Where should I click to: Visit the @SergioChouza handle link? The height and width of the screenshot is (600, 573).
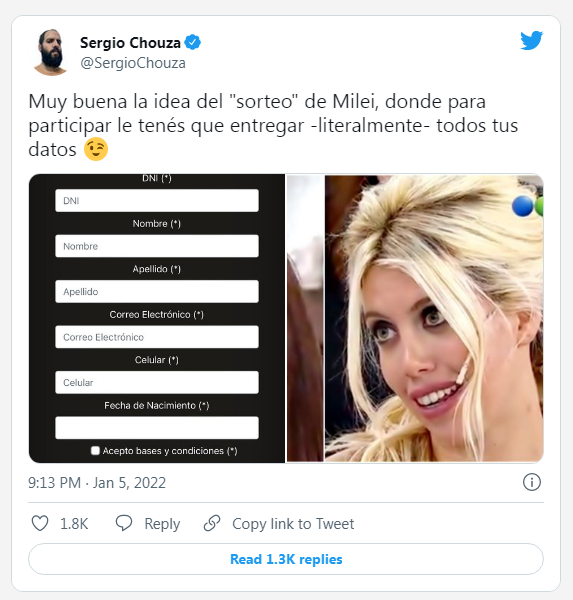tap(133, 63)
